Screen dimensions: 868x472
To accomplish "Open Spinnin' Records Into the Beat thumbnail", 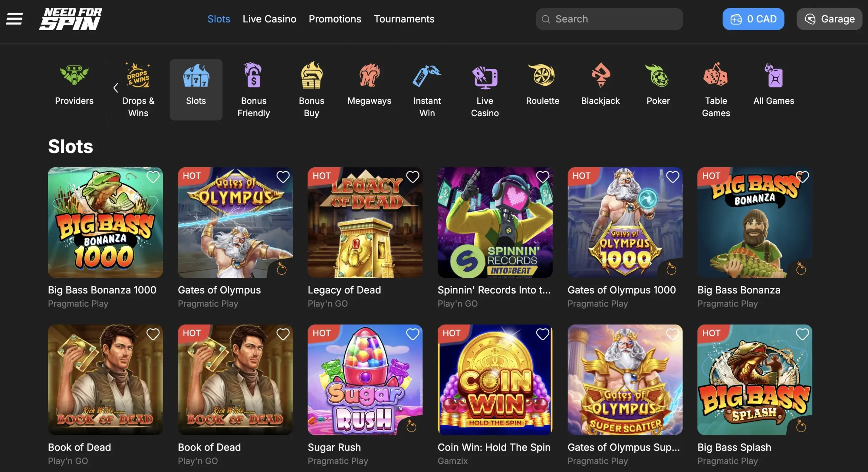I will tap(495, 222).
